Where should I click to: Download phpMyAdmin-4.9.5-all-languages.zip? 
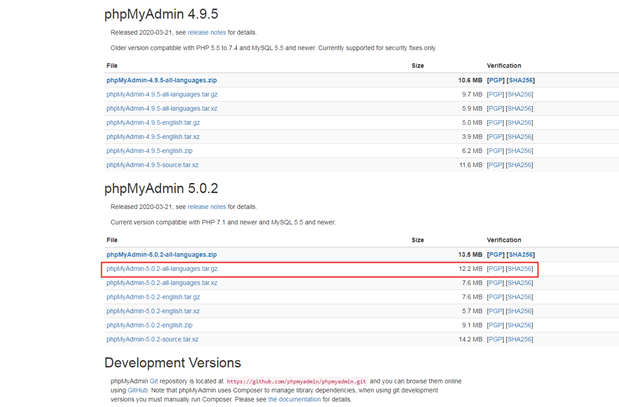tap(161, 80)
